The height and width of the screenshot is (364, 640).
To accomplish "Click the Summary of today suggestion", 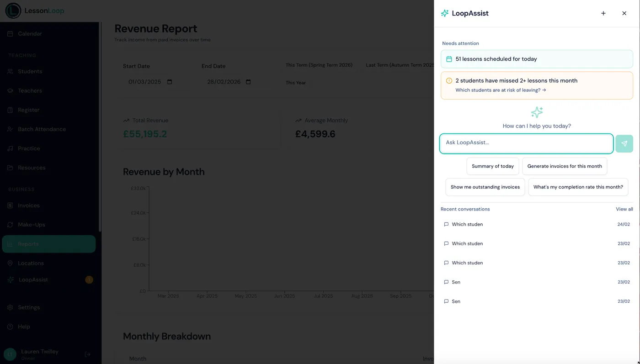I will [x=493, y=166].
